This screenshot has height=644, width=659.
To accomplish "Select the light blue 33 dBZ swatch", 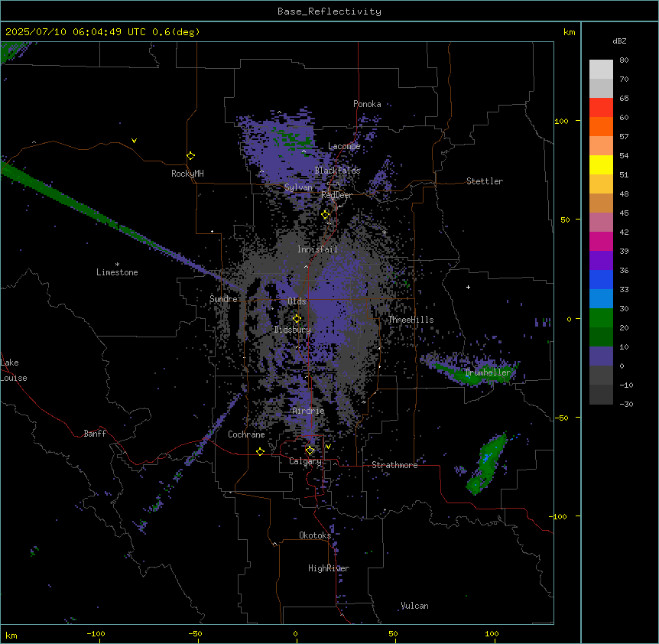I will click(x=601, y=299).
